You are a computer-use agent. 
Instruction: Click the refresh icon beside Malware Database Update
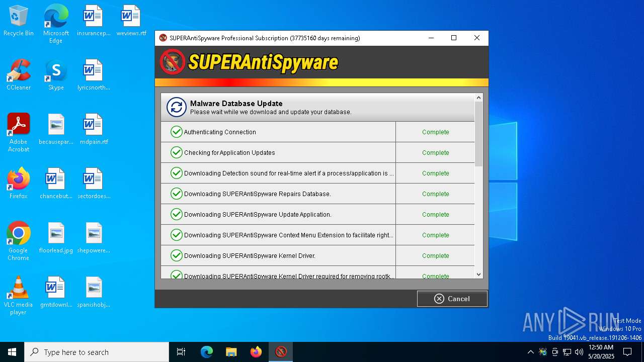coord(177,107)
